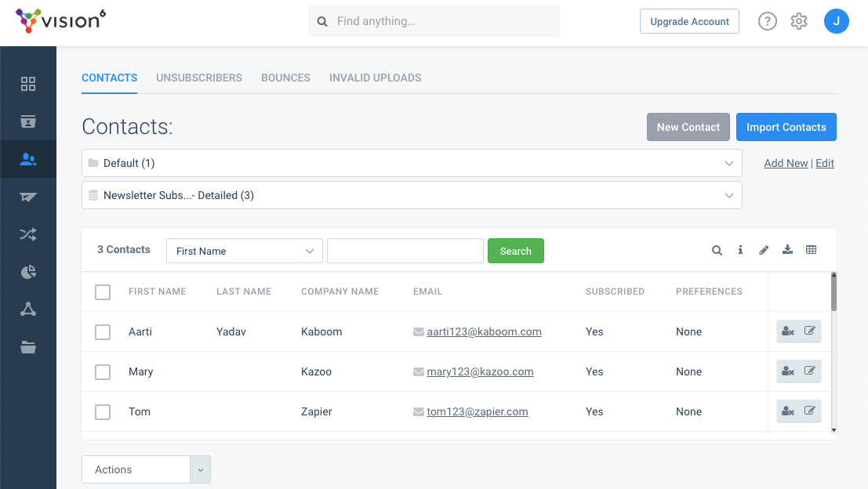Open the automation shuffle icon in sidebar

click(x=28, y=234)
